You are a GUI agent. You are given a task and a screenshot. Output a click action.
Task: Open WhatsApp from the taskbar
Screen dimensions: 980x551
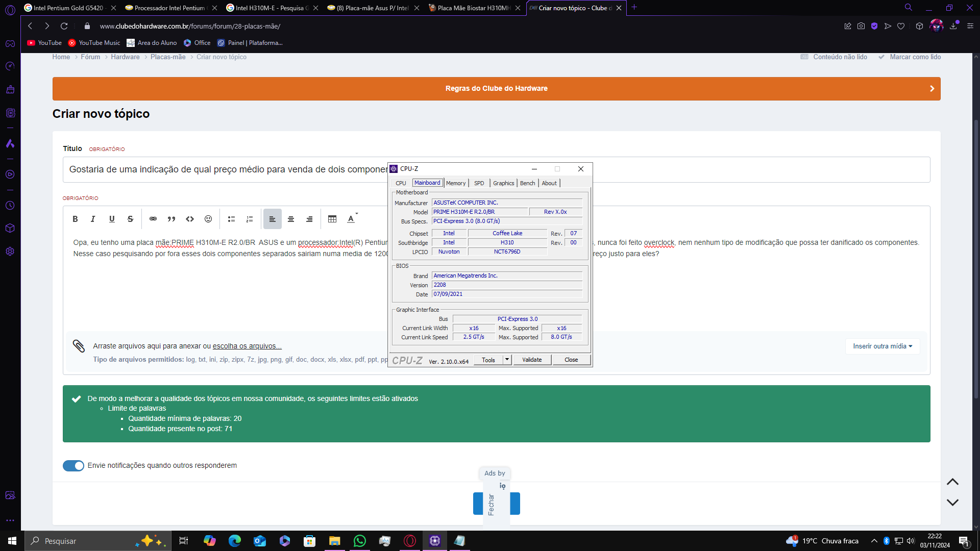coord(360,541)
